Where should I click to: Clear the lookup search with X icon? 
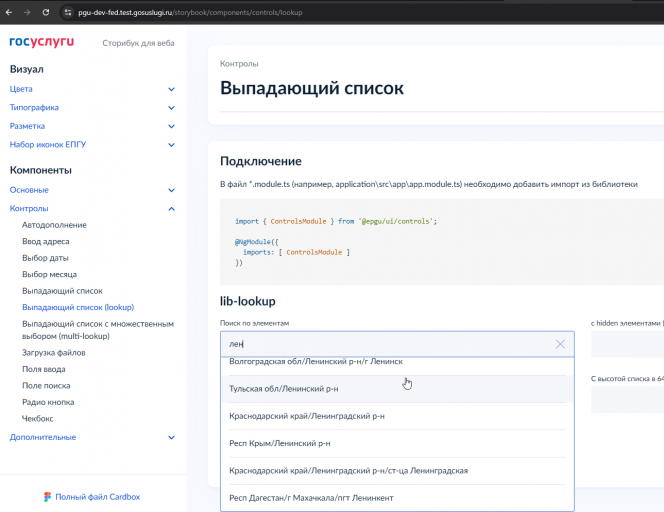tap(560, 344)
